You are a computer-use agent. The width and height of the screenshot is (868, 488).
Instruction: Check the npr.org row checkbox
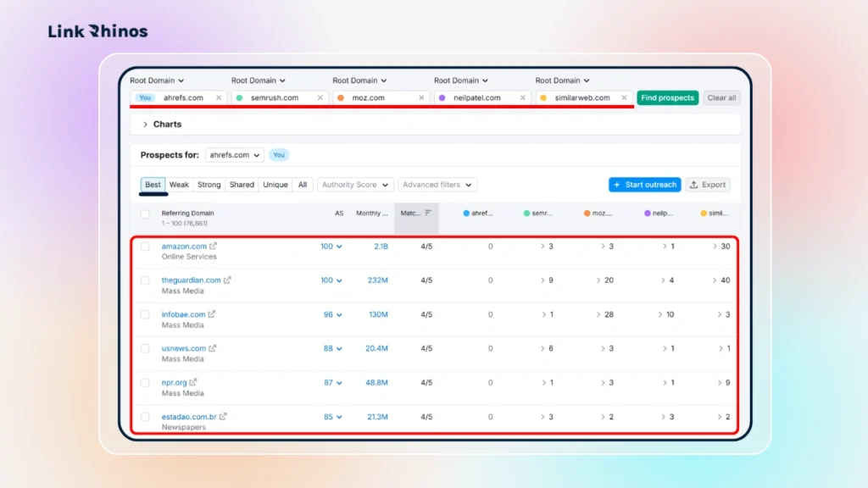(145, 382)
